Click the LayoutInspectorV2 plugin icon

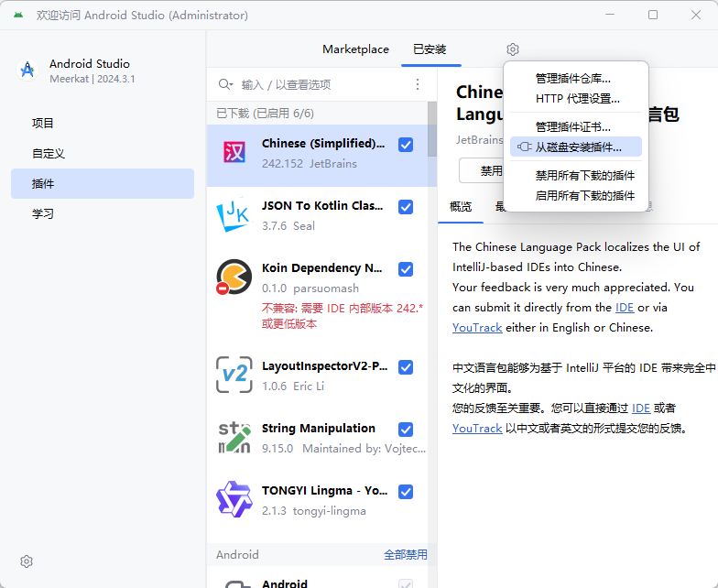click(x=234, y=375)
